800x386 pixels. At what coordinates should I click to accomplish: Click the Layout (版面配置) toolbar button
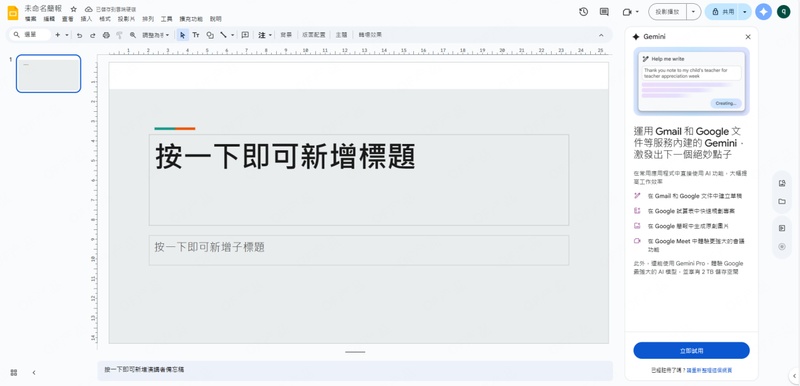[313, 35]
